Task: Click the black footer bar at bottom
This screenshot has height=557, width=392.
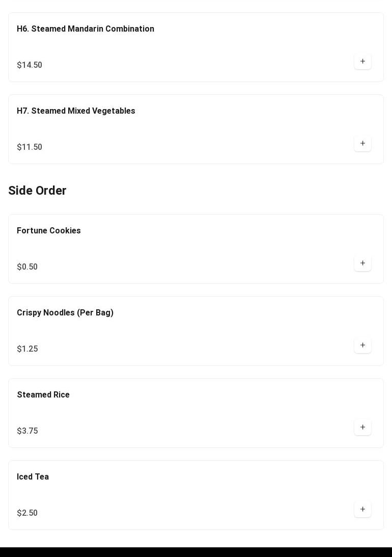Action: [196, 552]
